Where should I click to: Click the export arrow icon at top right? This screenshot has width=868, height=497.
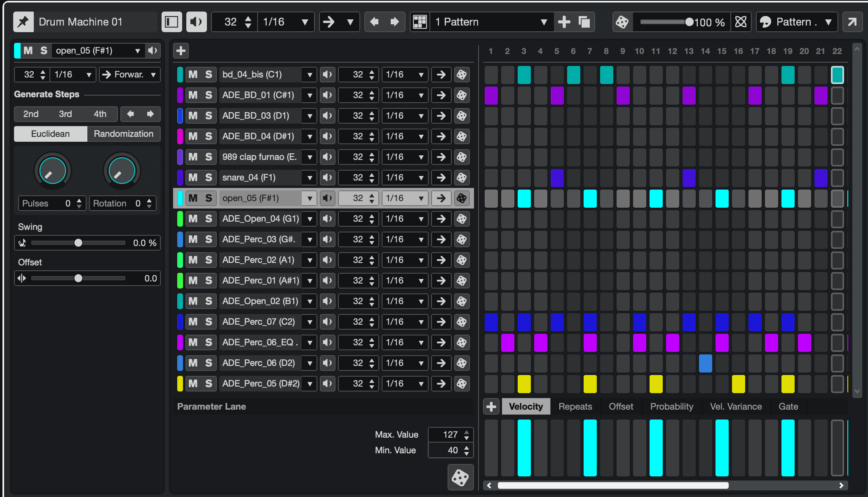coord(852,22)
